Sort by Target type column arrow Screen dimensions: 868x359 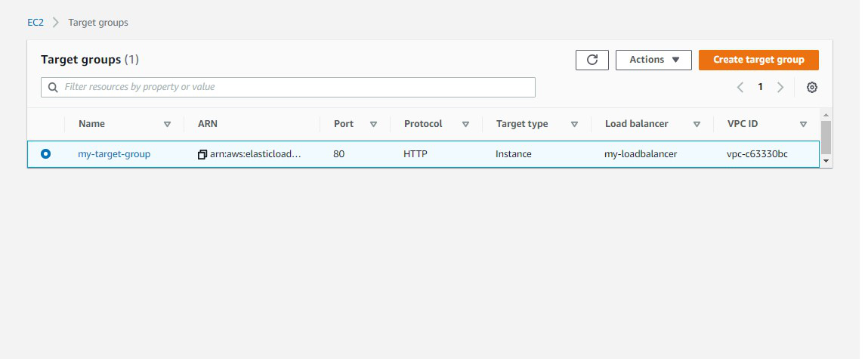point(575,124)
